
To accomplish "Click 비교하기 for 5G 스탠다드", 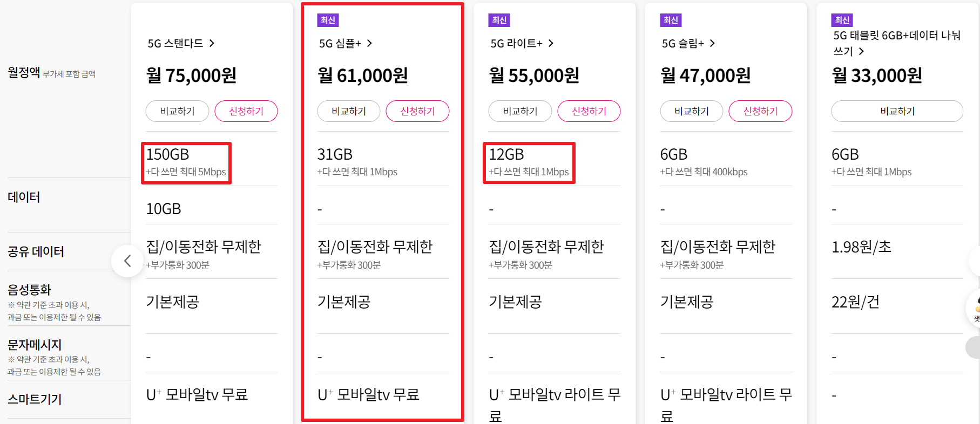I will (x=177, y=111).
